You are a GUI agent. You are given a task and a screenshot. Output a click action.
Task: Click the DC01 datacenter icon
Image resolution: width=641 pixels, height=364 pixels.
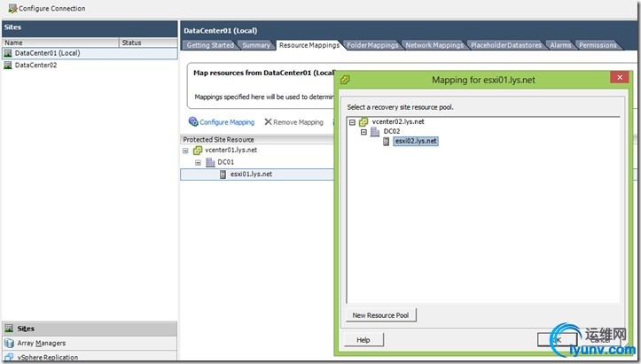click(210, 162)
